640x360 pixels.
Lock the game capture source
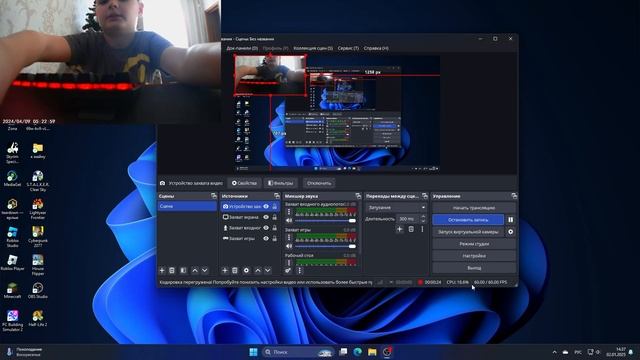[x=275, y=238]
